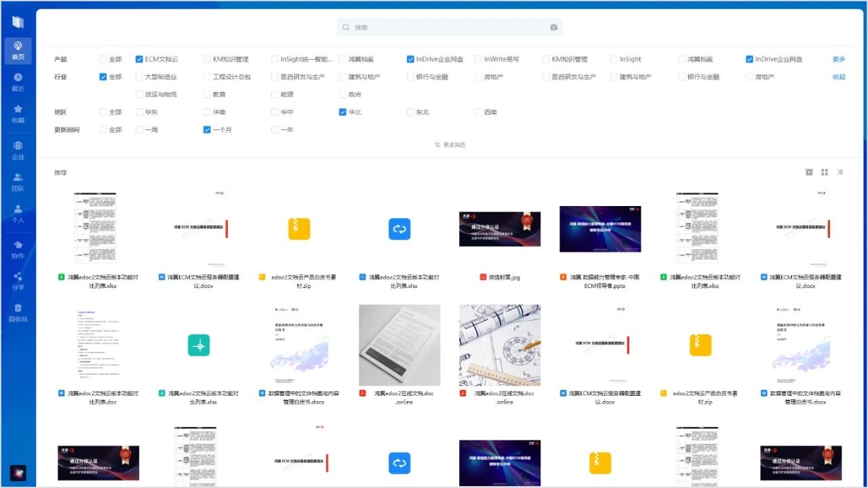Click the app logo in the sidebar
The width and height of the screenshot is (868, 488).
click(x=18, y=22)
